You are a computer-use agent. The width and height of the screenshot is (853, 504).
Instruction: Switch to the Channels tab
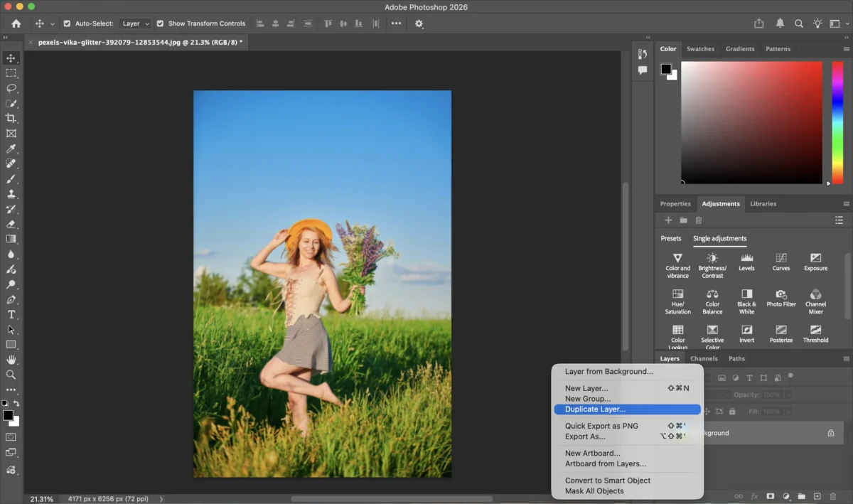pos(704,359)
